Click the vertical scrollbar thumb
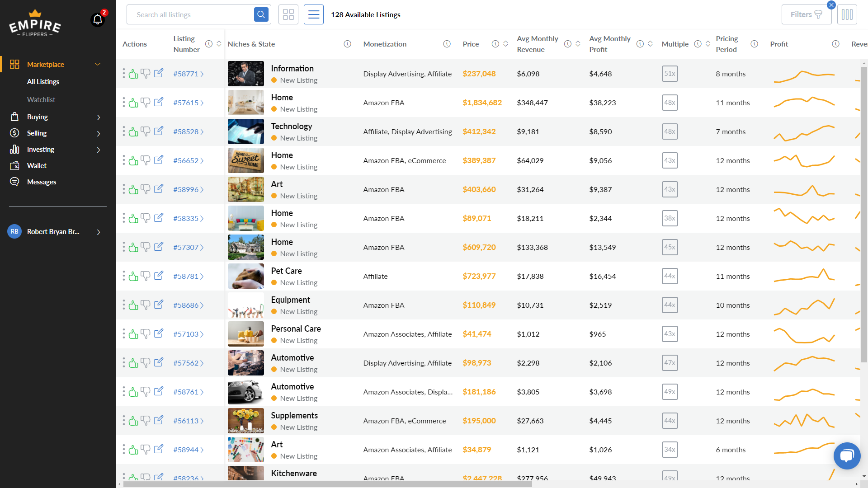Viewport: 868px width, 488px height. tap(864, 215)
